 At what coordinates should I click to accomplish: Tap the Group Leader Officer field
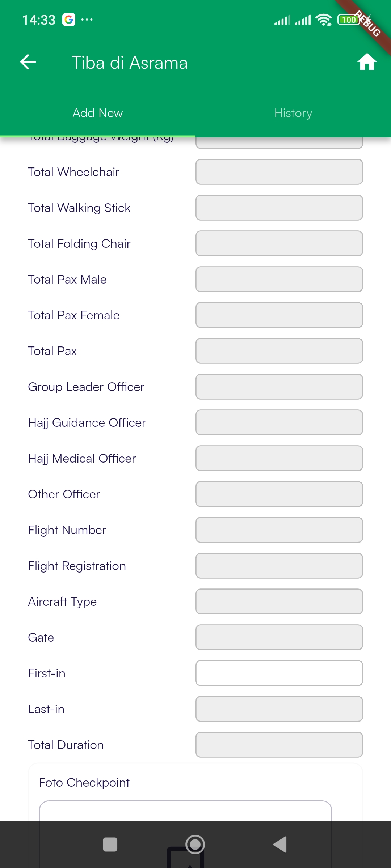[279, 387]
